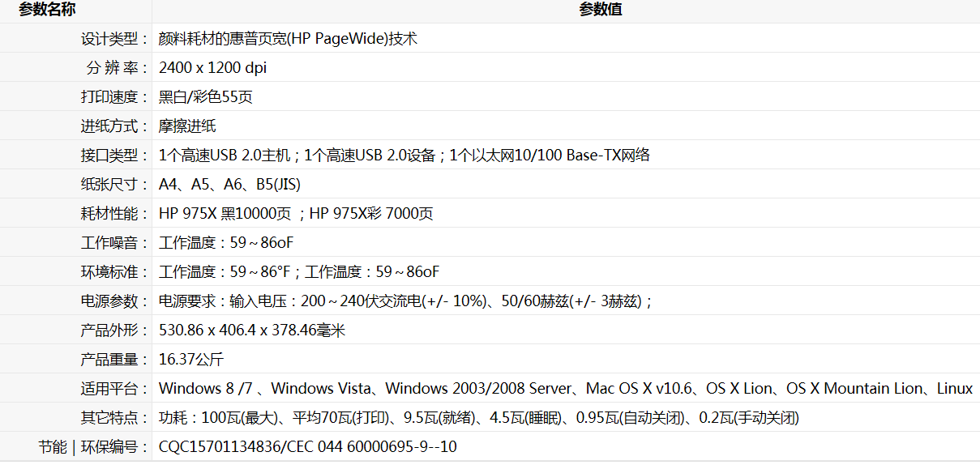Click the HP 975X 黑10000页 value

pos(296,213)
